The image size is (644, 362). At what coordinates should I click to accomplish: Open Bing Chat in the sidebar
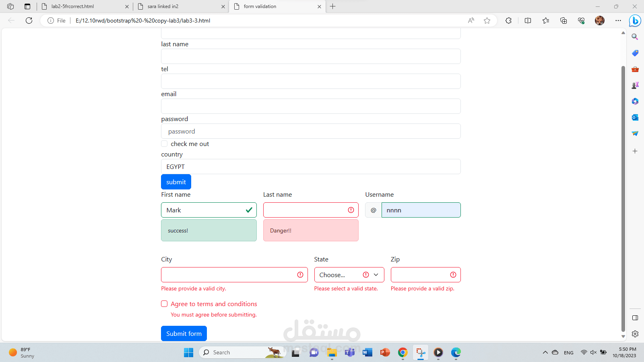[x=635, y=21]
